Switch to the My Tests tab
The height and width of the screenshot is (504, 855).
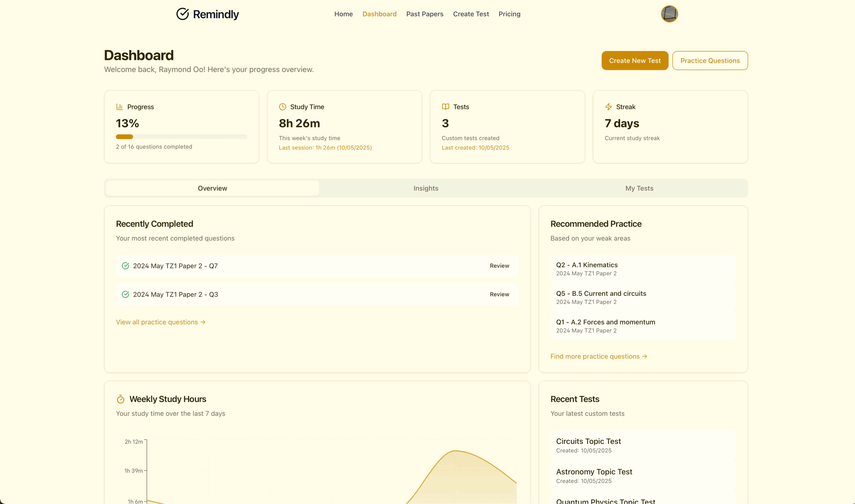coord(639,188)
